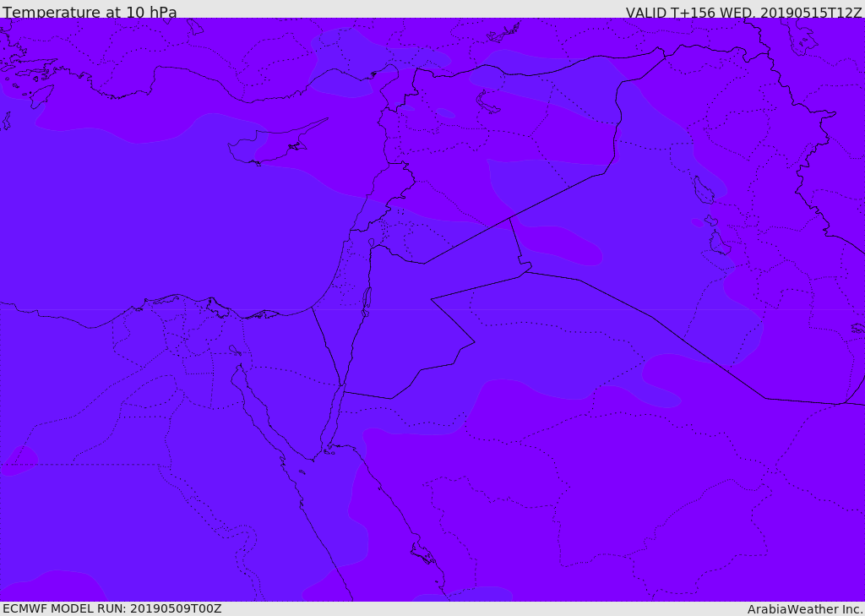
Task: Click the 'ECMWF MODEL RUN: 20190509T00Z' text
Action: tap(112, 608)
